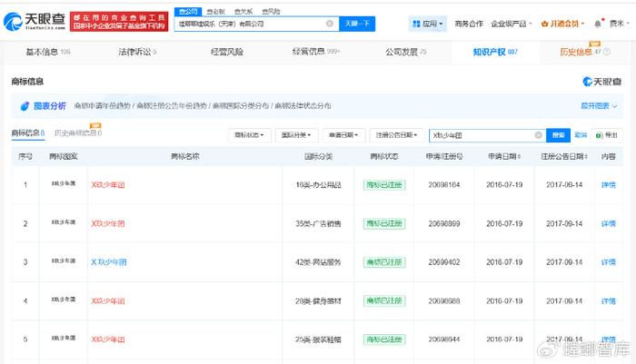Click the trademark image thumbnail in row 2
This screenshot has height=364, width=636.
(x=64, y=222)
